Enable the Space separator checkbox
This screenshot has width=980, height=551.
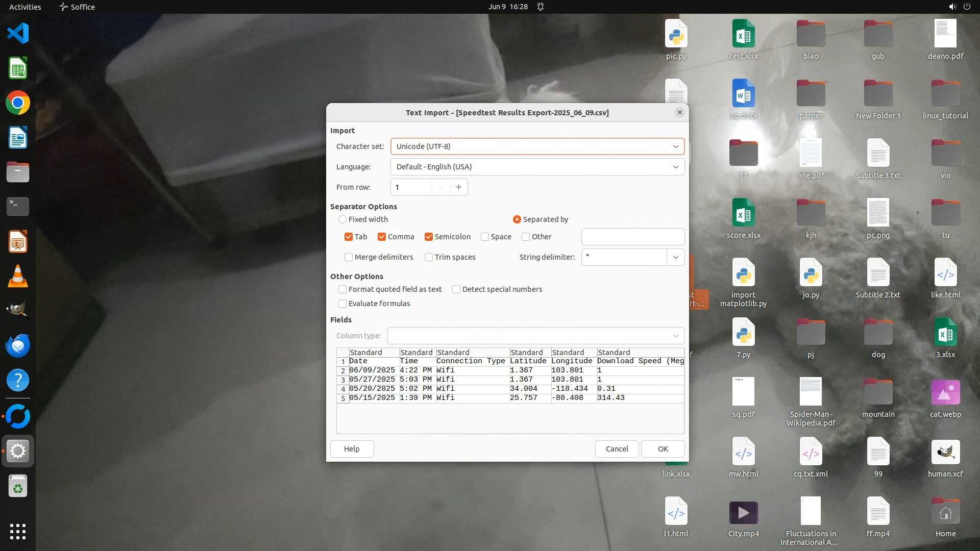click(x=485, y=237)
